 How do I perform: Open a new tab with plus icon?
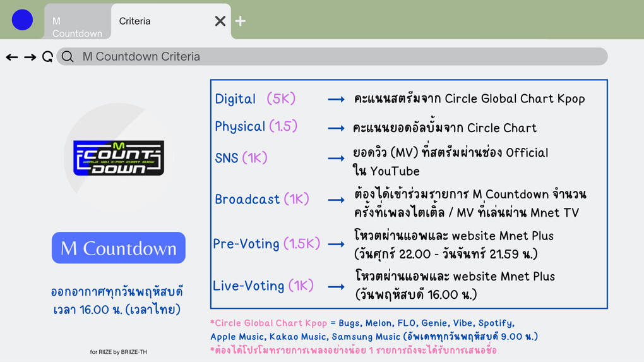tap(241, 21)
